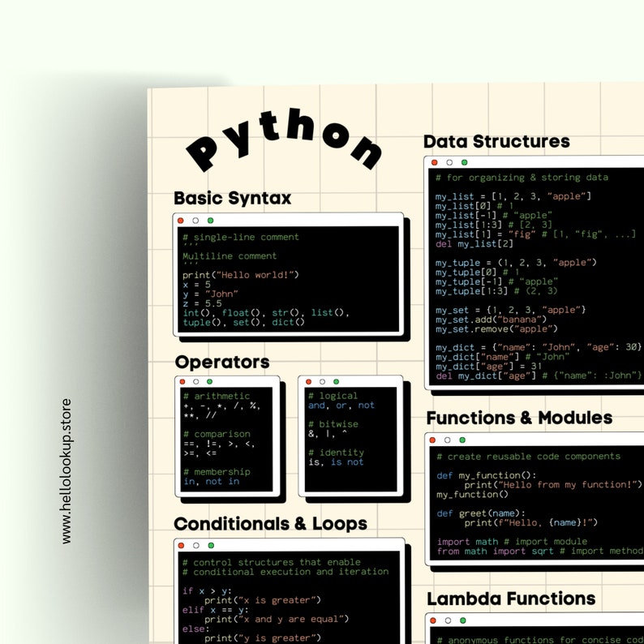Click the 'Multiline comment' line

point(230,256)
